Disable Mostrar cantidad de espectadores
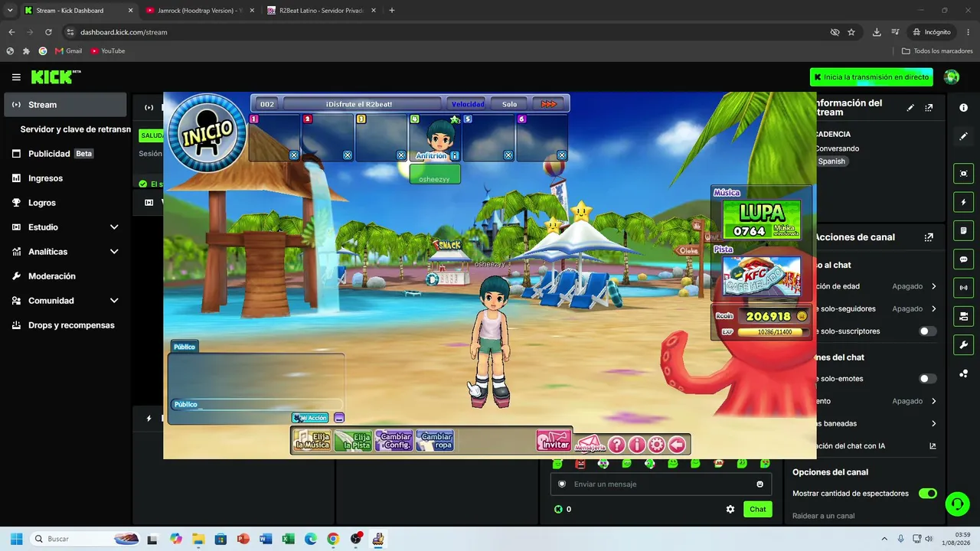980x551 pixels. click(927, 494)
